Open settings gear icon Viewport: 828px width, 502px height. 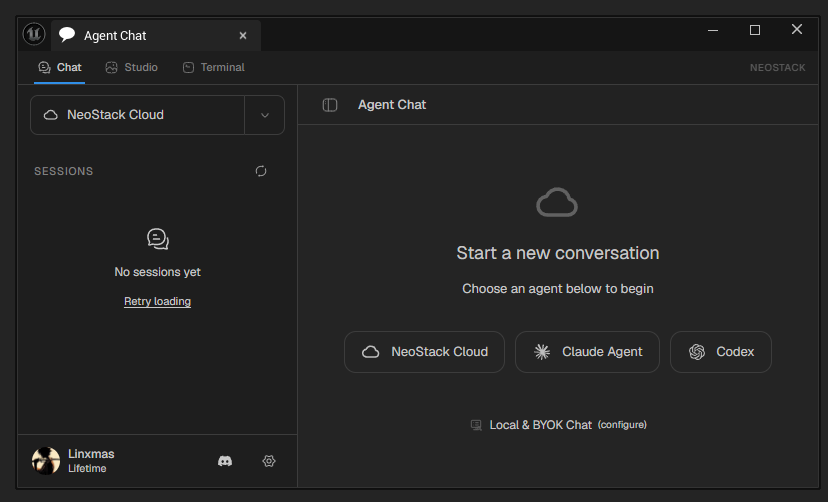[269, 461]
